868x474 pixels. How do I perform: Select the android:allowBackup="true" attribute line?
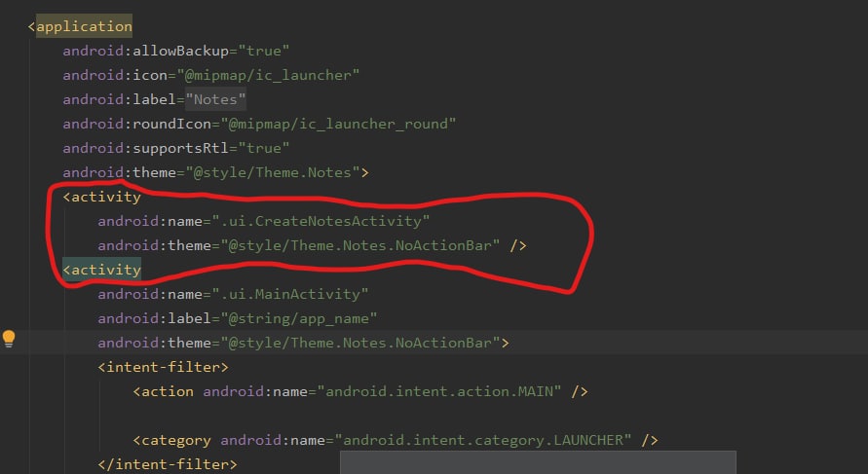[x=176, y=51]
